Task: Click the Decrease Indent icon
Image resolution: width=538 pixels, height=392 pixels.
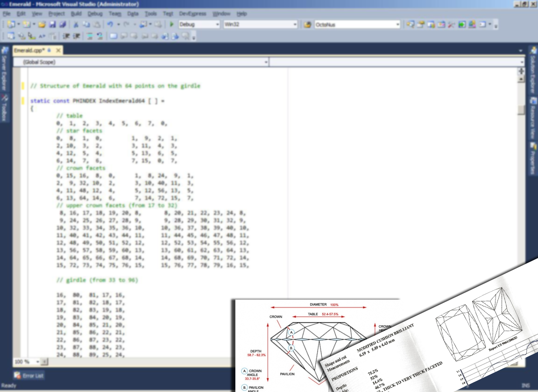Action: [66, 36]
